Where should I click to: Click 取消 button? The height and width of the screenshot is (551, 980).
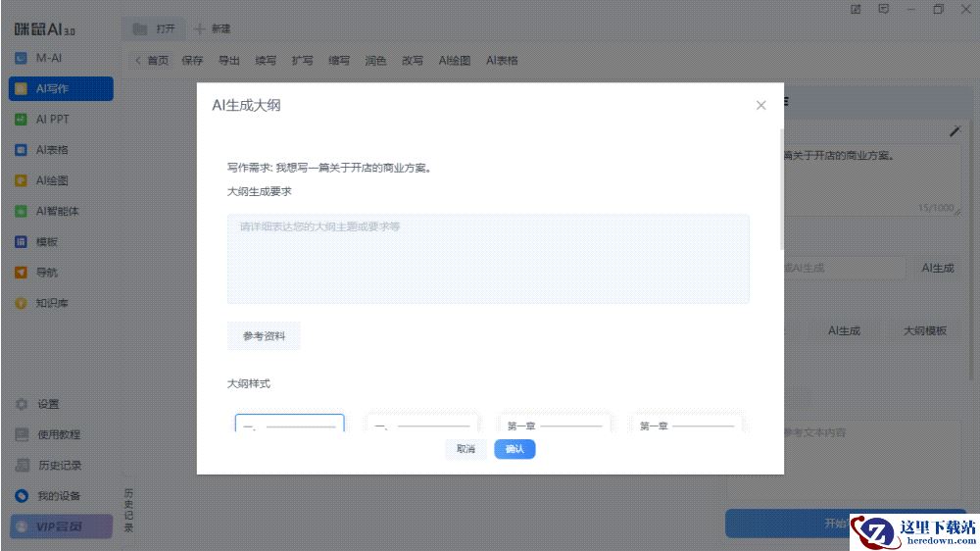tap(465, 449)
